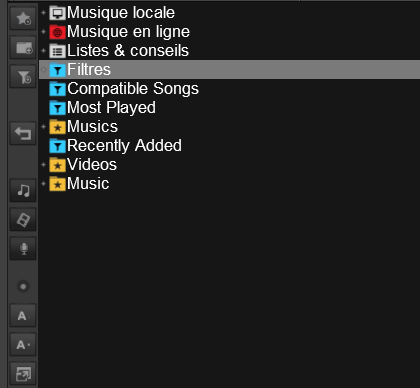Click the add filter folder funnel icon
Screen dimensions: 420x388
pos(23,77)
